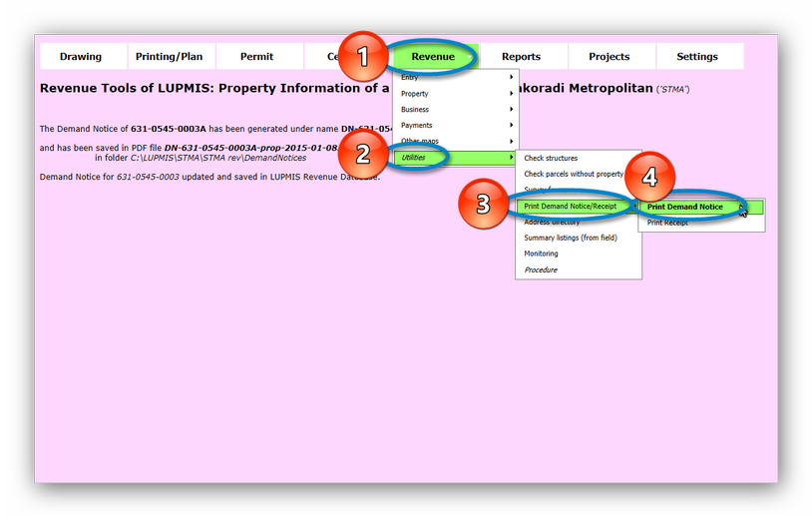Expand submenu arrow beside Business
The image size is (812, 517).
tap(511, 110)
